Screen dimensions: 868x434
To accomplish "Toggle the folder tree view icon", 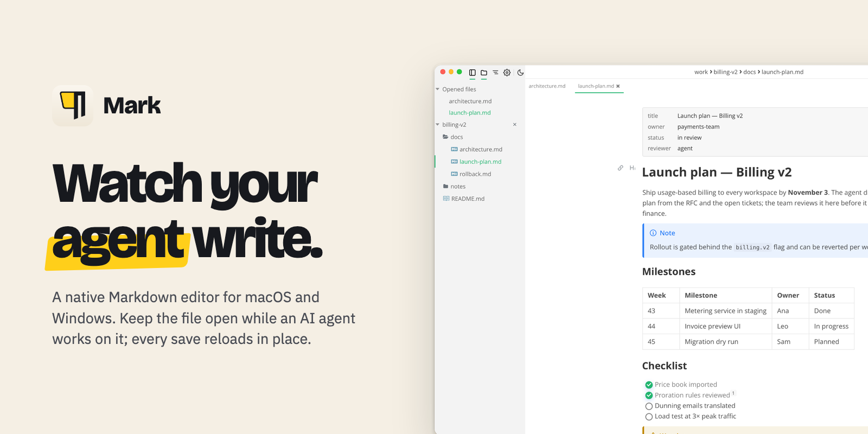I will coord(484,73).
